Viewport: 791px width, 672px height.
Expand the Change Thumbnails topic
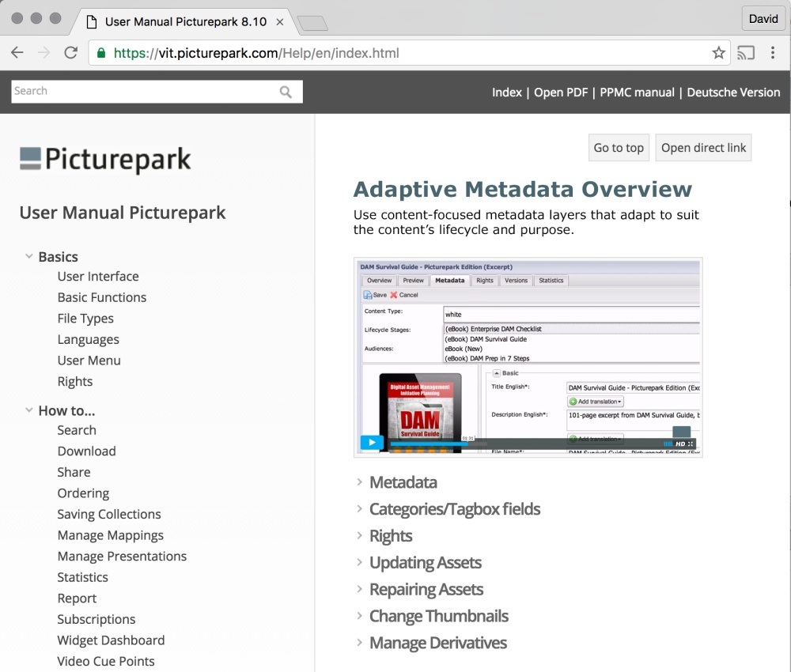click(x=359, y=616)
